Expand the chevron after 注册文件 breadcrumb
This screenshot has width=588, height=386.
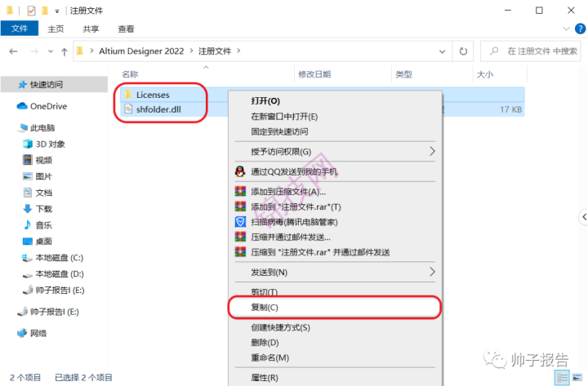[238, 51]
